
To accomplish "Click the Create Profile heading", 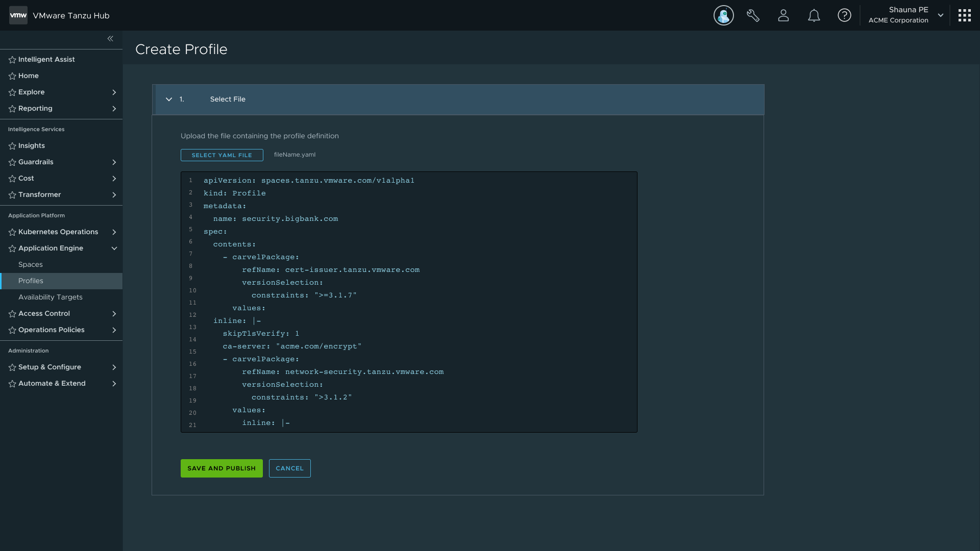I will [x=181, y=49].
